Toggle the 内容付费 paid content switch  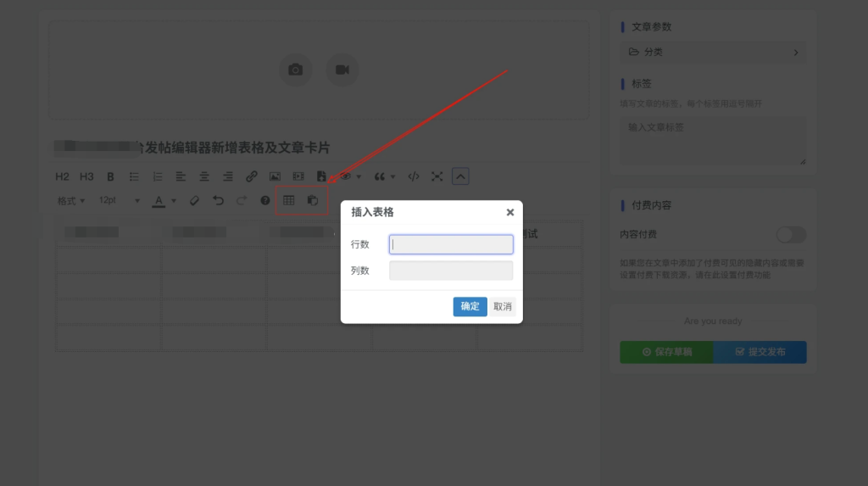point(791,234)
